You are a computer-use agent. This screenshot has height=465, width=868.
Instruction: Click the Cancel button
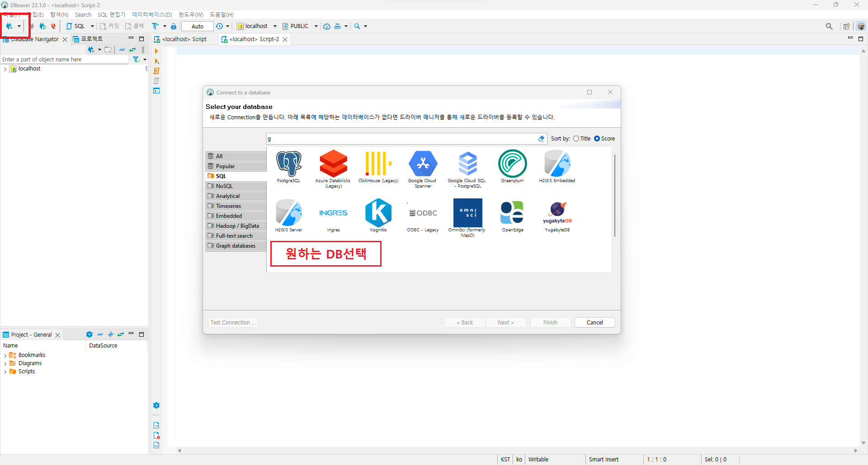click(594, 322)
